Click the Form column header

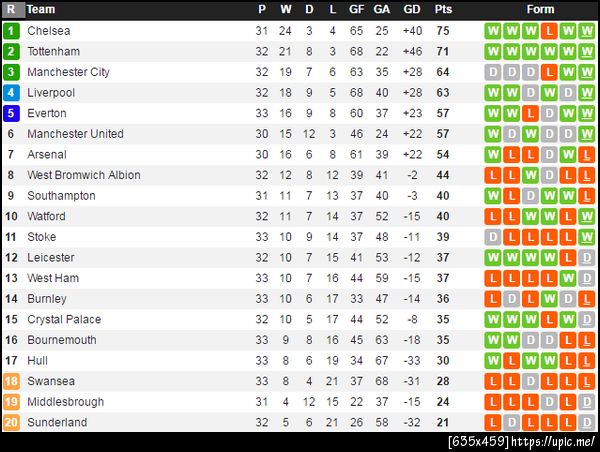coord(540,9)
